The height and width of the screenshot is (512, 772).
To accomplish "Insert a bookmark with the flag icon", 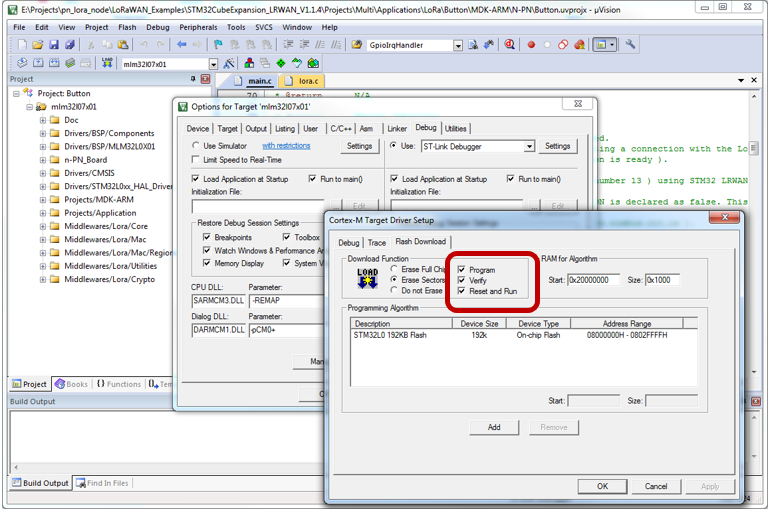I will 218,45.
